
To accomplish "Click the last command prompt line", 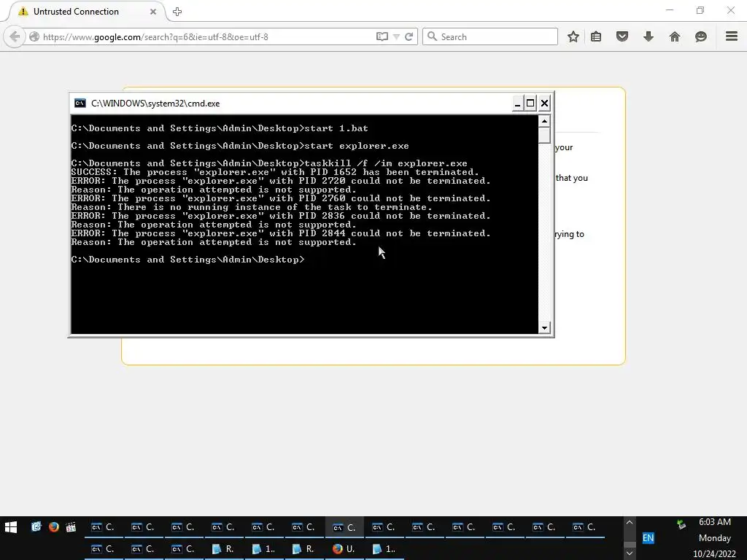I will [x=187, y=260].
